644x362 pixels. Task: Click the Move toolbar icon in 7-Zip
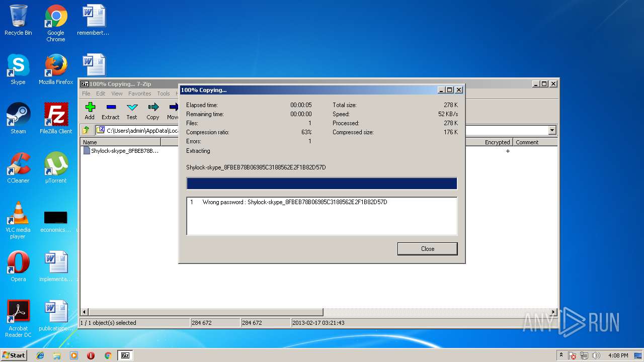(x=173, y=111)
